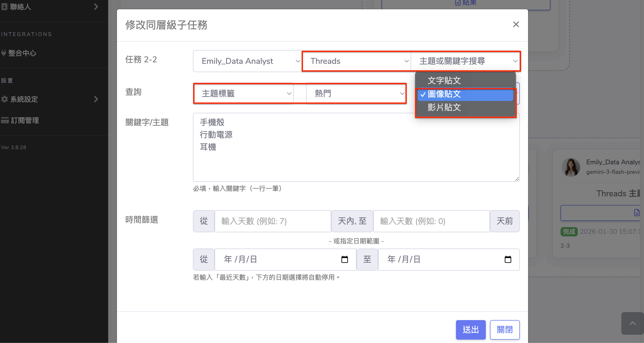644x343 pixels.
Task: Click the 送出 submit button
Action: tap(470, 330)
